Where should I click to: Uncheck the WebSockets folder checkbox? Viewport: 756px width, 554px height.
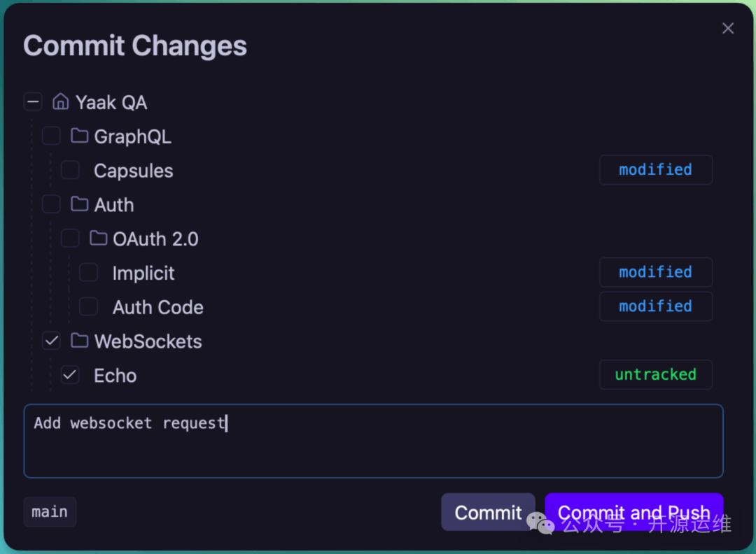[x=51, y=341]
